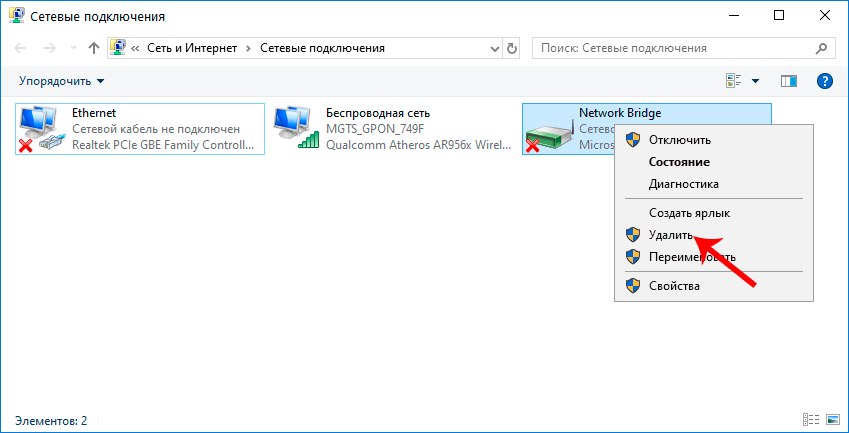The image size is (849, 433).
Task: Click the change view icon
Action: click(x=733, y=81)
